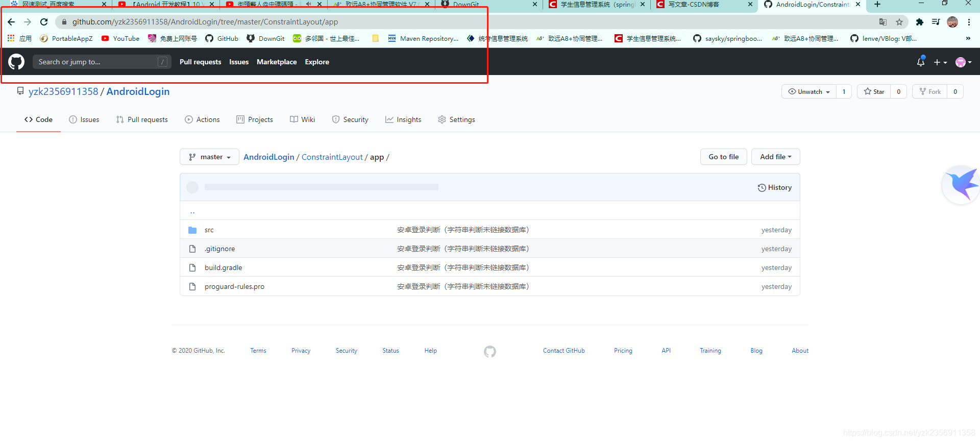Open the browser extensions puzzle icon

click(920, 22)
